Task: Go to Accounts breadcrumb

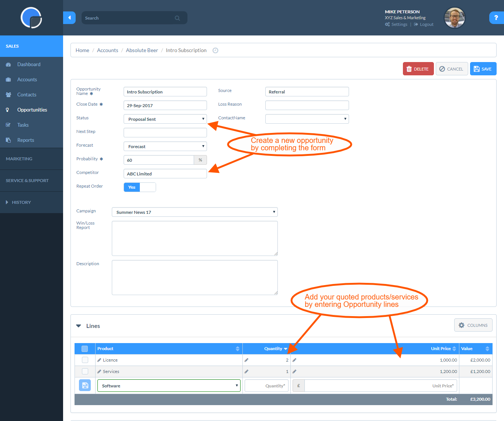Action: coord(108,50)
